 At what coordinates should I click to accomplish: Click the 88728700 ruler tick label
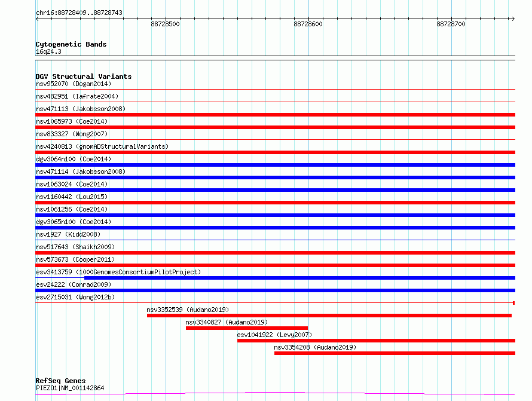pyautogui.click(x=451, y=24)
